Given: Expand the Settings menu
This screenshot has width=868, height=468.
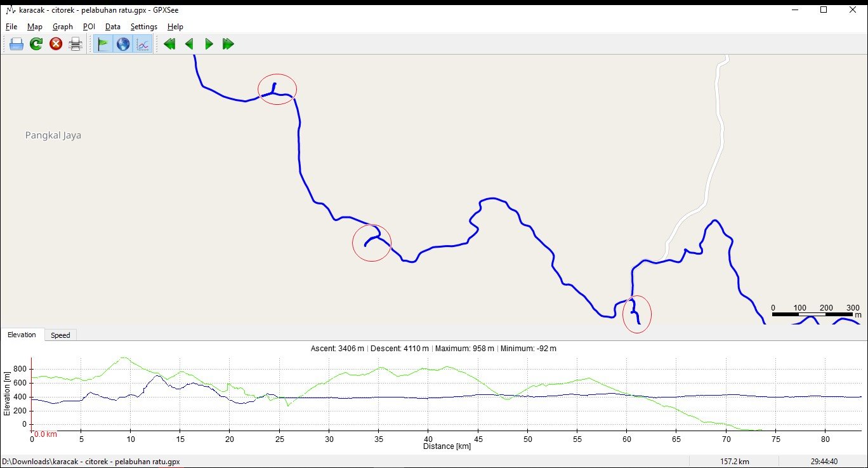Looking at the screenshot, I should point(144,27).
